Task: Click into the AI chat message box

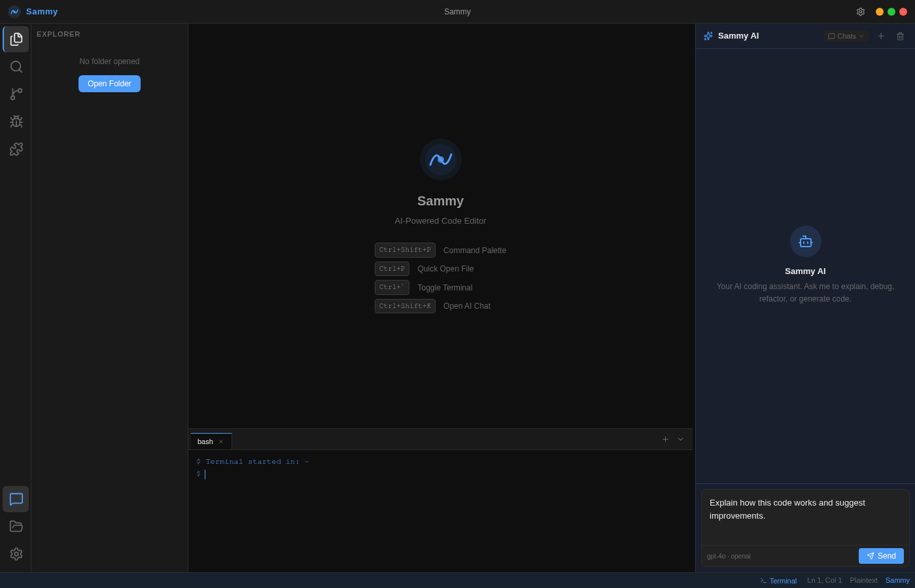Action: (x=805, y=517)
